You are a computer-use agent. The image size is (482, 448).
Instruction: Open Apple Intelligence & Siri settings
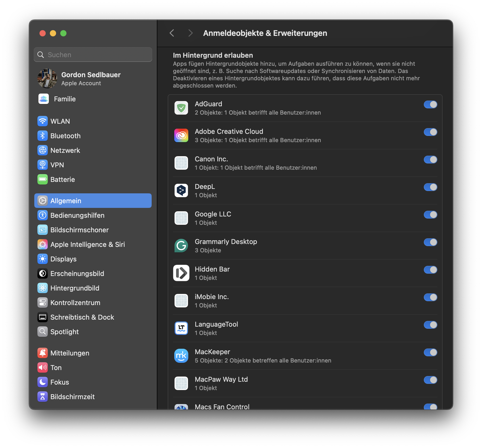pos(88,244)
